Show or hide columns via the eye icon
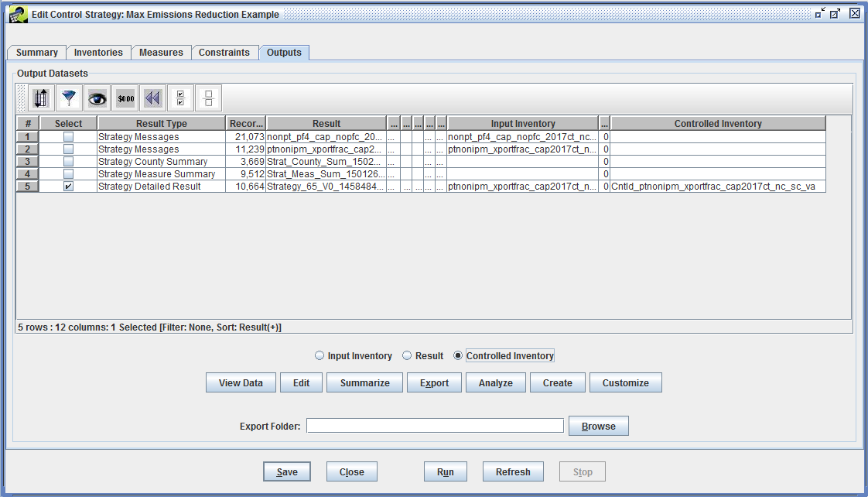This screenshot has width=868, height=497. tap(96, 98)
